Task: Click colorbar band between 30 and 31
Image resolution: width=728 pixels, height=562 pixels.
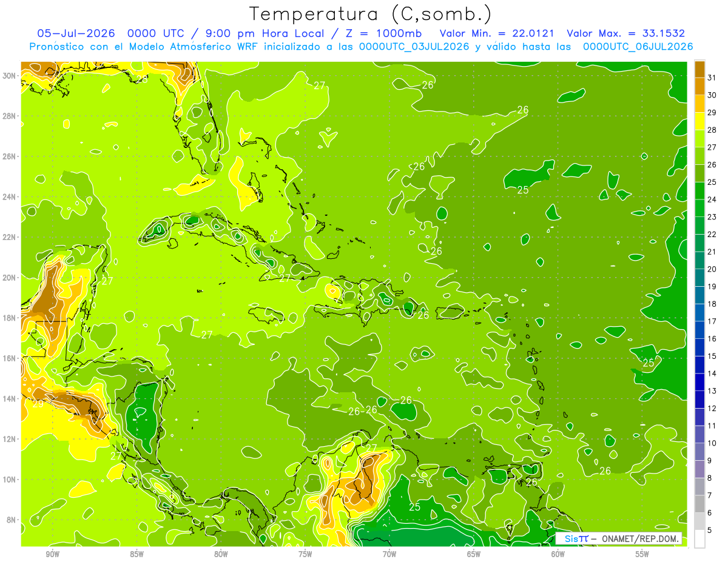Action: (x=699, y=85)
